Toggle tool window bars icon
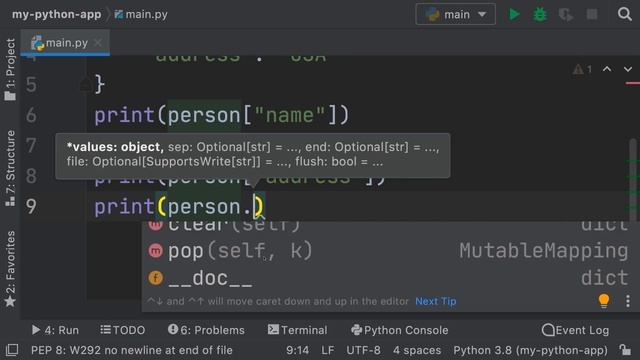The image size is (640, 360). pos(12,350)
